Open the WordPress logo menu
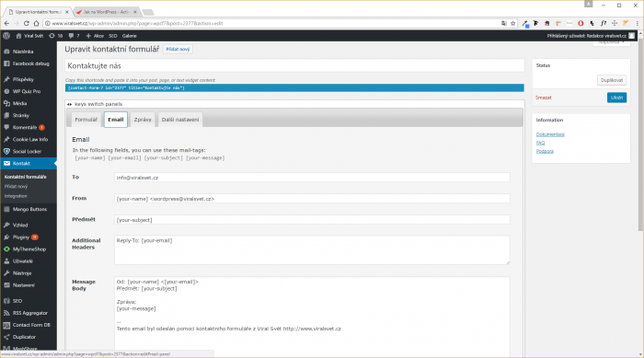Screen dimensions: 644x358 [6, 36]
